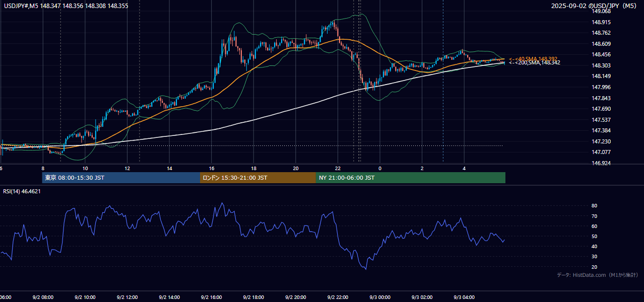Click the 200 SMA 148.342 line label
This screenshot has height=302, width=644.
[534, 62]
